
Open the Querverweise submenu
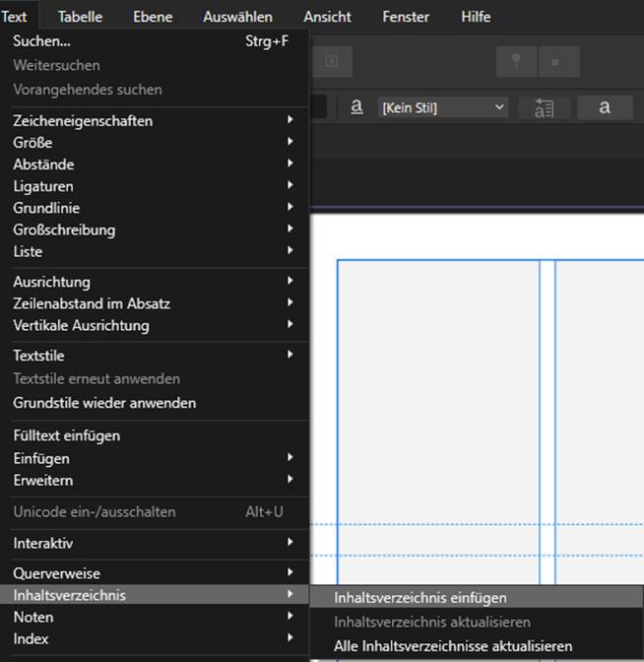click(x=155, y=573)
